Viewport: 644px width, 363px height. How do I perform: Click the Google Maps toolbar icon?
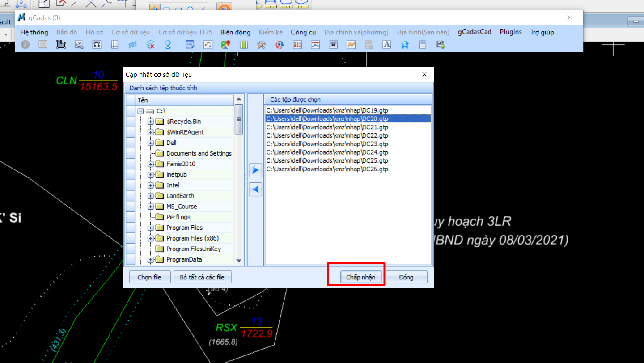pyautogui.click(x=226, y=45)
